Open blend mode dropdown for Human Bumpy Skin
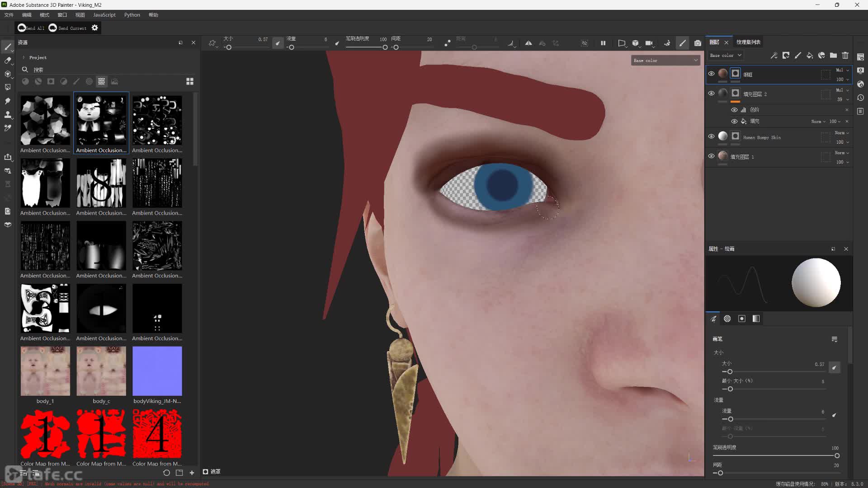This screenshot has width=868, height=488. [842, 133]
